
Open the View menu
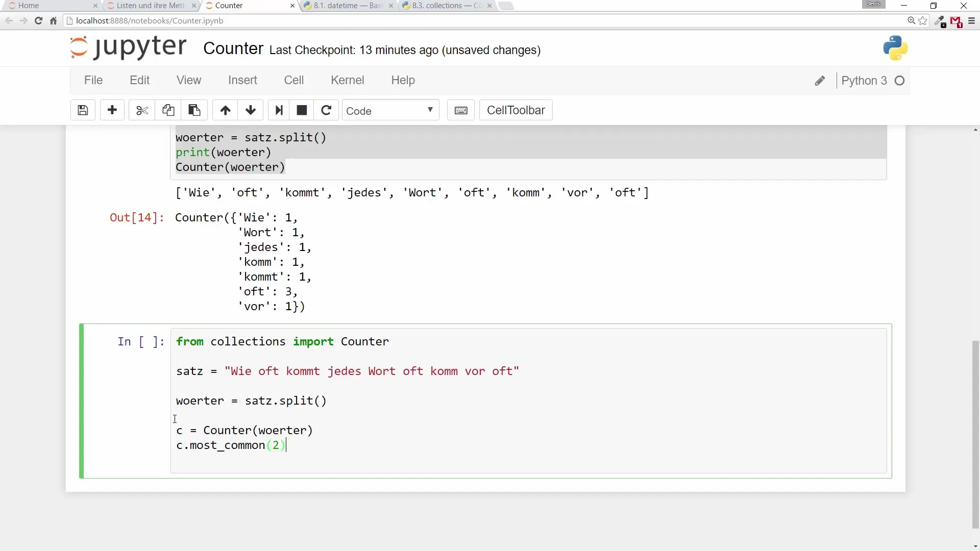(189, 80)
